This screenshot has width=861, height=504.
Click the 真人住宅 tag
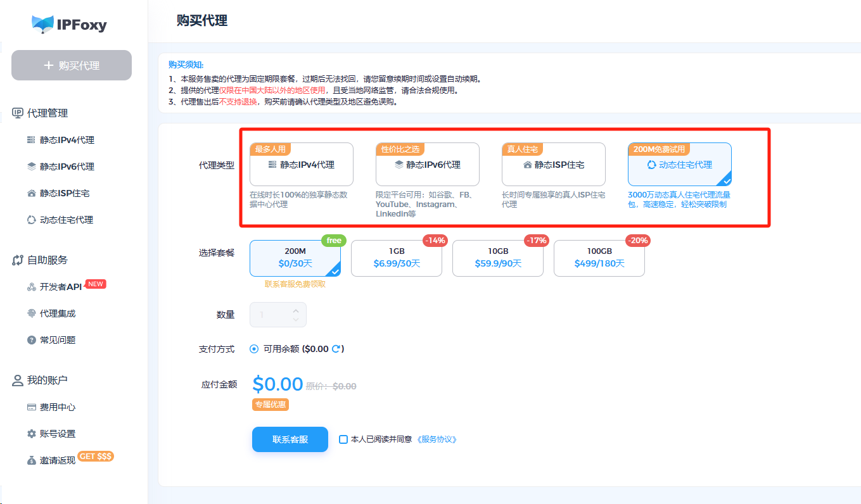[x=523, y=149]
